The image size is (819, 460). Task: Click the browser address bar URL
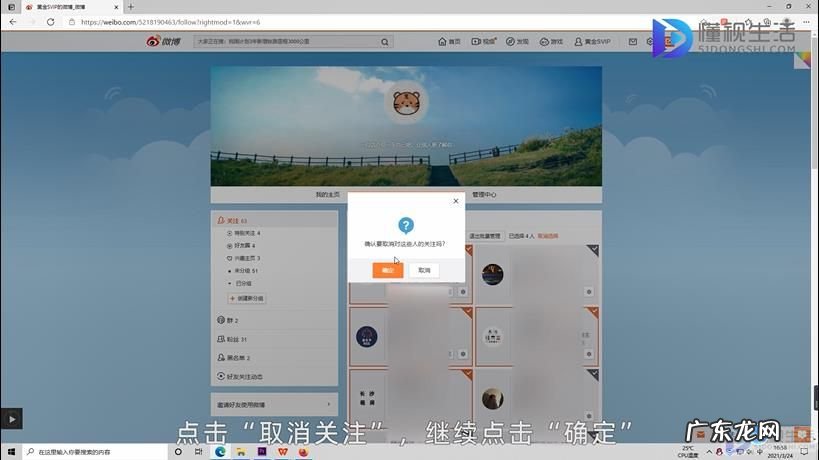(170, 22)
